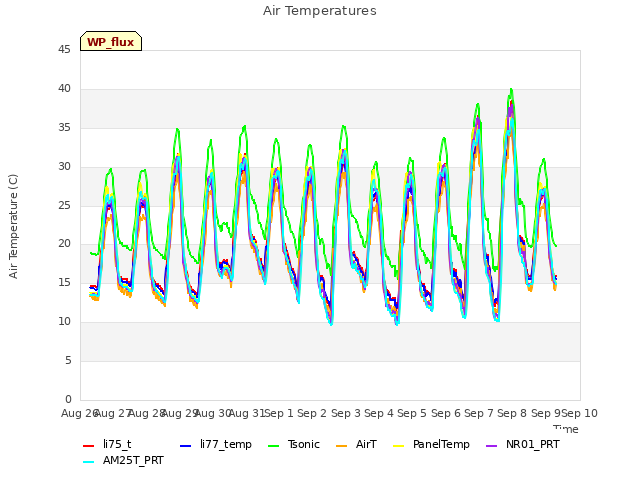640x480 pixels.
Task: Toggle the NR01_PRT legend entry
Action: [523, 444]
